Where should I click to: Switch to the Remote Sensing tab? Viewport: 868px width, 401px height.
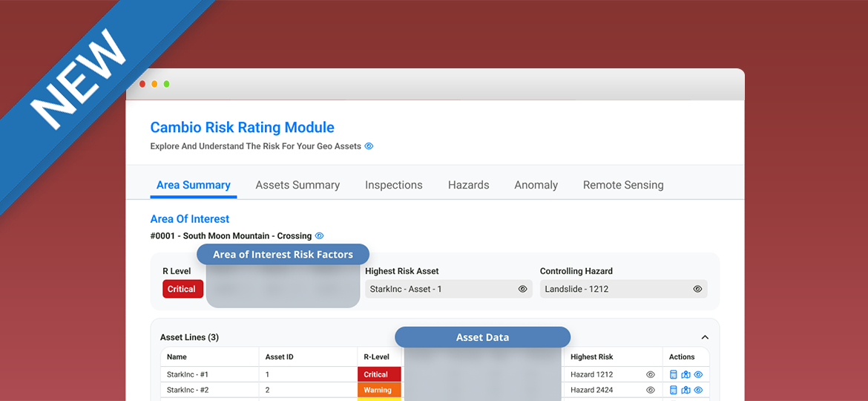click(x=623, y=185)
